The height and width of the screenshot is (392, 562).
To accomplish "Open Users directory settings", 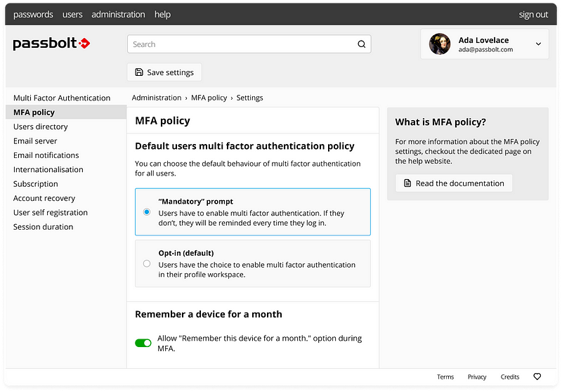I will pos(41,126).
